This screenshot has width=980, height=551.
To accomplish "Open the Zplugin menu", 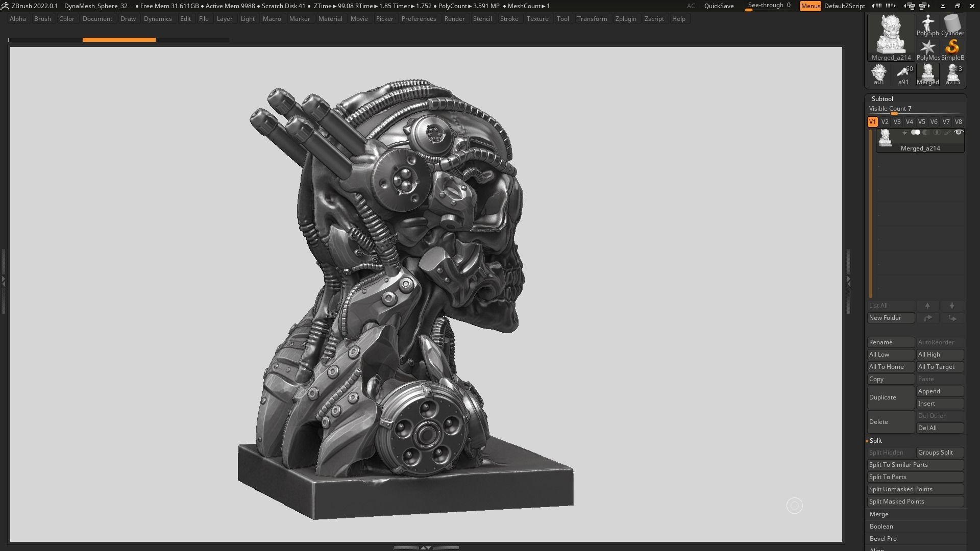I will (x=626, y=19).
